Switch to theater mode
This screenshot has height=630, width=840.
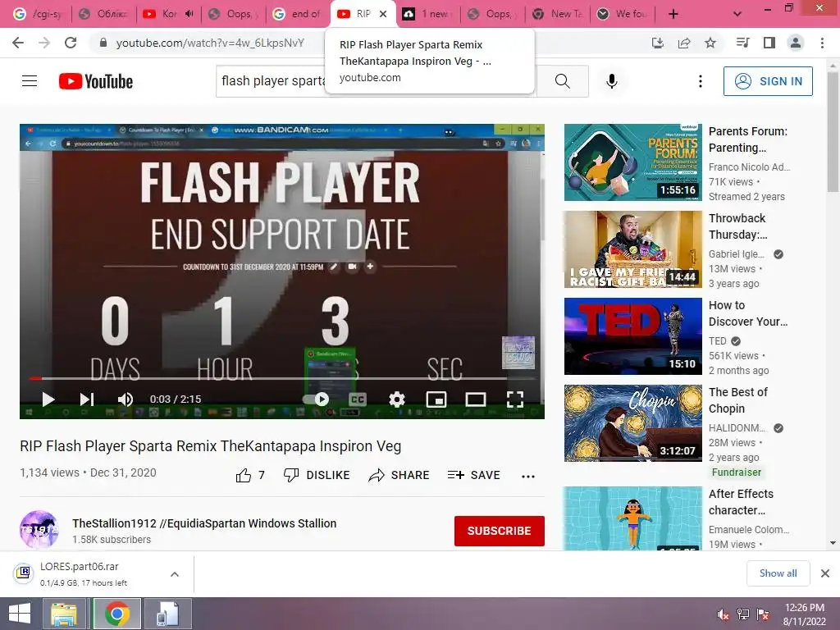476,399
